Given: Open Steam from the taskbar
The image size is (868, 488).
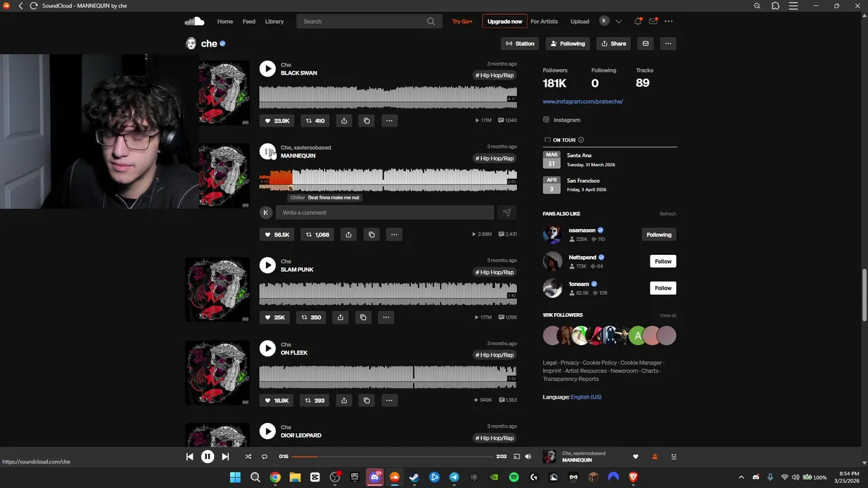Looking at the screenshot, I should (414, 477).
